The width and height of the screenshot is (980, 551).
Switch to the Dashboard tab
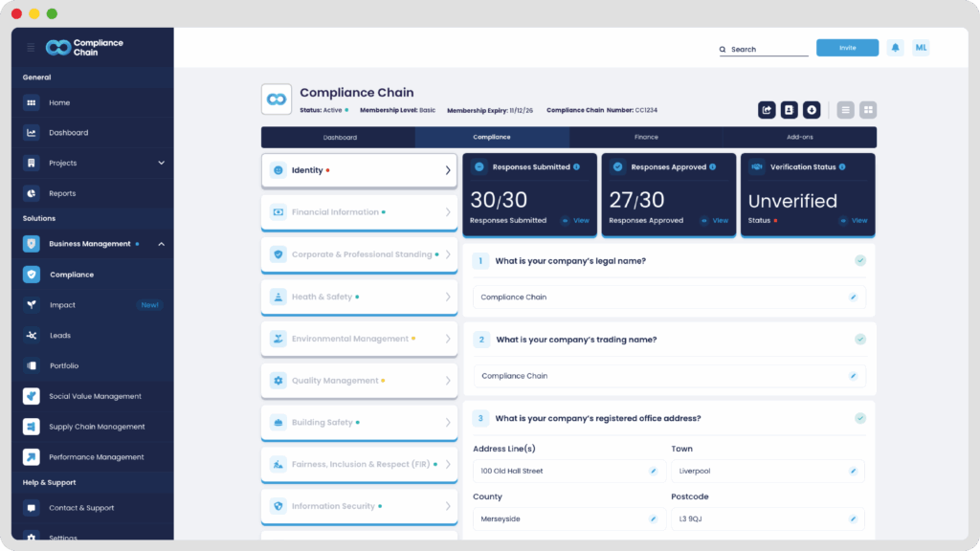pos(339,137)
